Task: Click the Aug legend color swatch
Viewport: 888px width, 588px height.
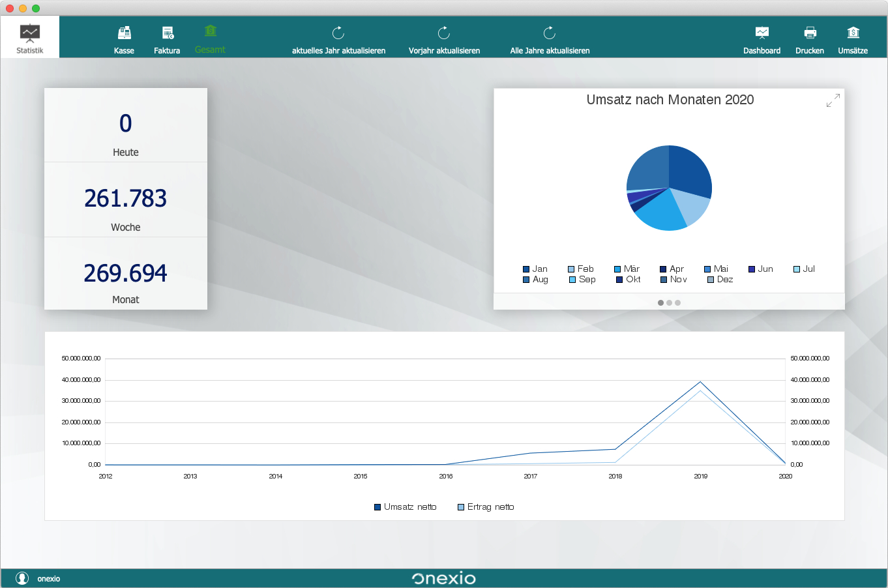Action: click(526, 280)
